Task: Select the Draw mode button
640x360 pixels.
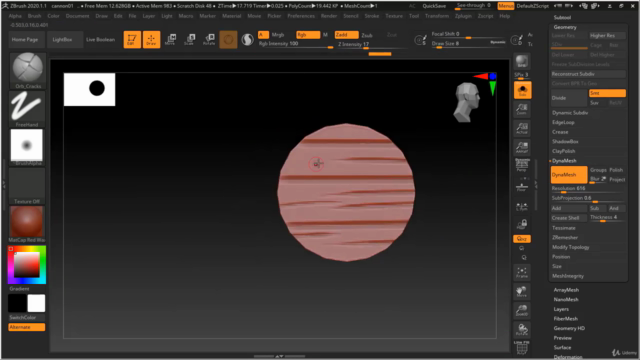Action: point(151,40)
